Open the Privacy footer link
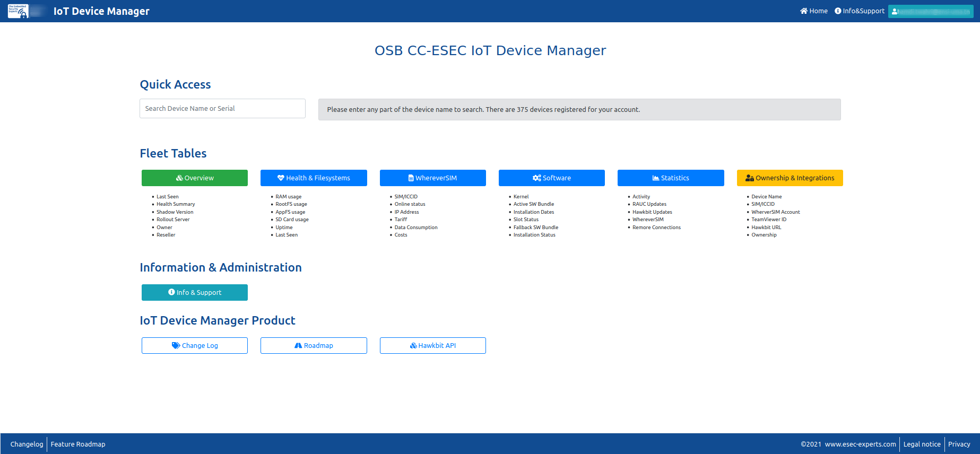The image size is (980, 454). point(959,444)
